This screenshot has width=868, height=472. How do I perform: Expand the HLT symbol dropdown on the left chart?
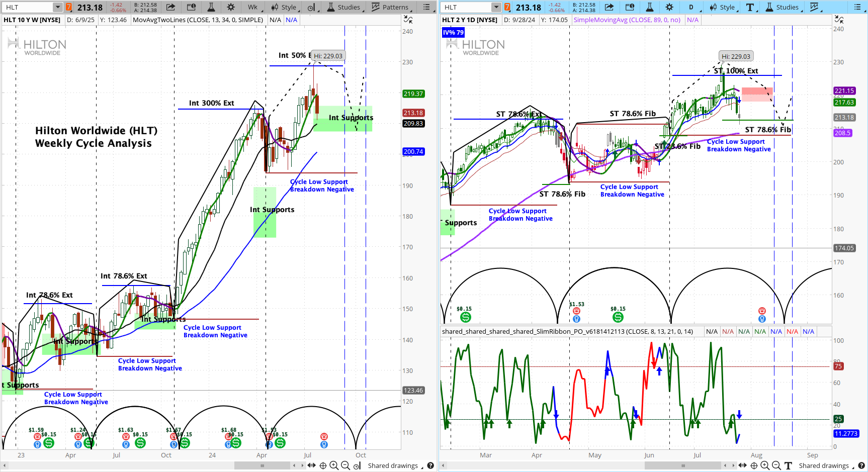pyautogui.click(x=58, y=7)
